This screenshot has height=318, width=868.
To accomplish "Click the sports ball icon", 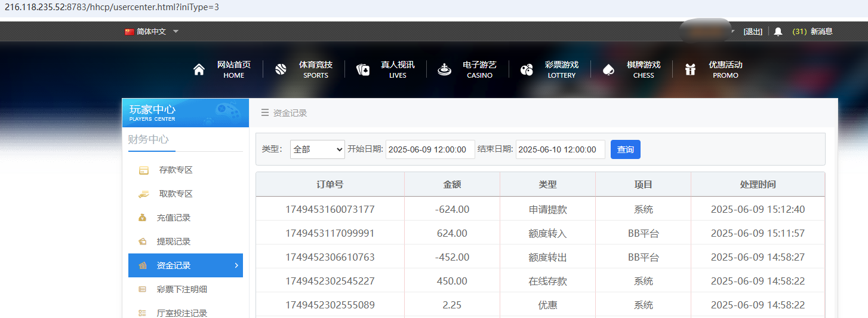I will pyautogui.click(x=281, y=70).
